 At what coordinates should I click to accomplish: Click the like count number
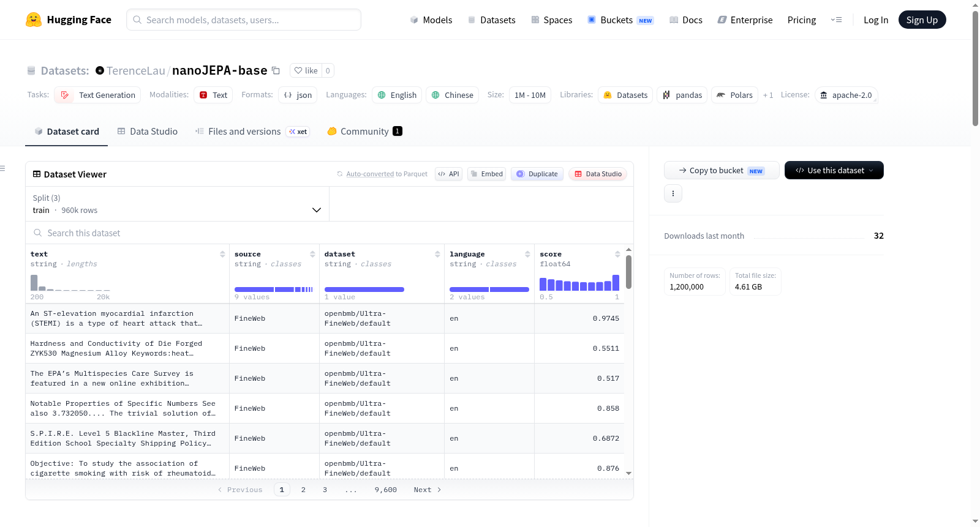tap(328, 71)
